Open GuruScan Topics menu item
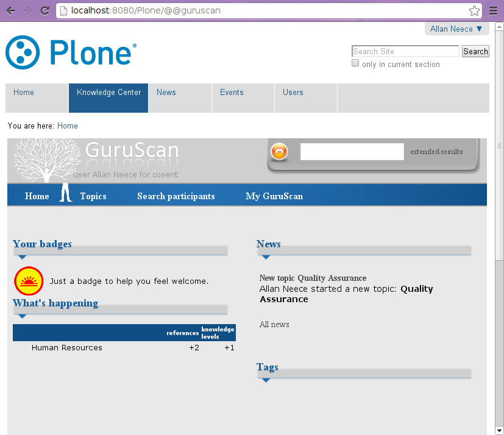The image size is (504, 435). pos(93,196)
